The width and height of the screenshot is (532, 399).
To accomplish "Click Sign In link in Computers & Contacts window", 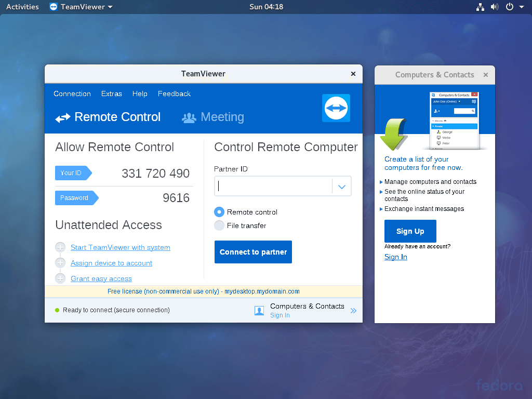I will point(395,257).
